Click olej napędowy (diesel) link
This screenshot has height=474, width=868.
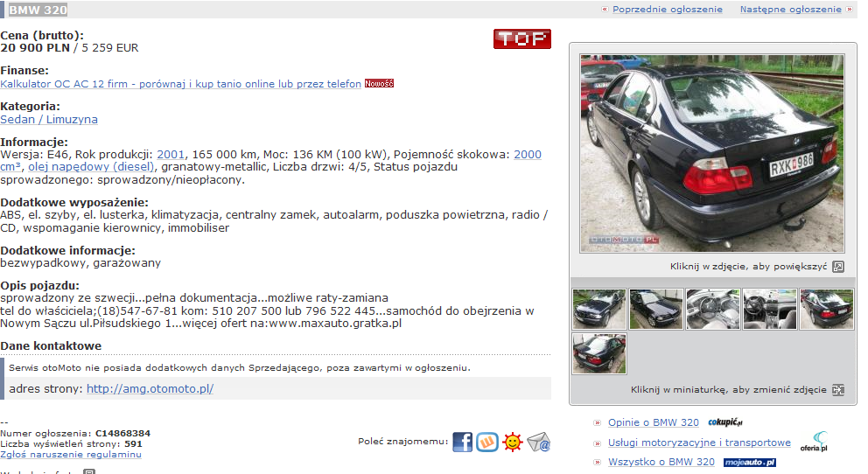click(x=91, y=167)
